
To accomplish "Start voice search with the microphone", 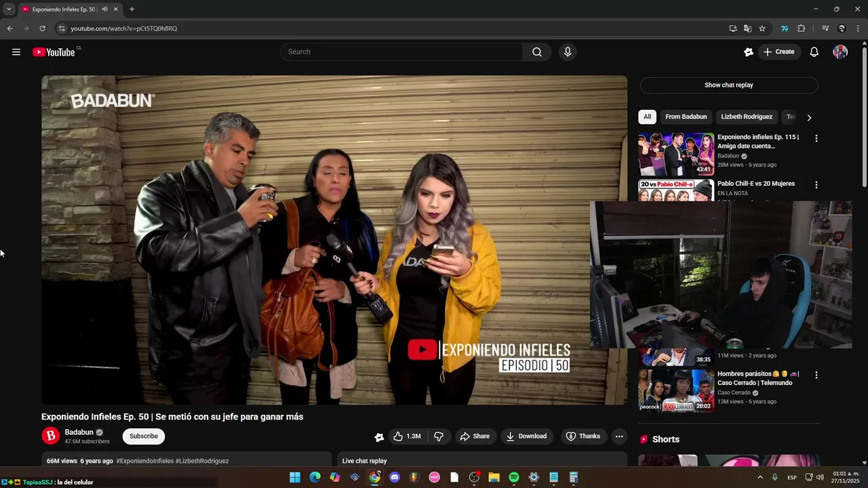I will [568, 52].
